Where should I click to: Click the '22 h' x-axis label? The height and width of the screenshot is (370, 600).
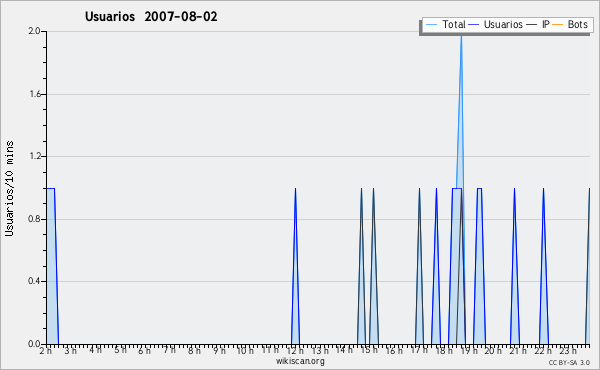[543, 350]
